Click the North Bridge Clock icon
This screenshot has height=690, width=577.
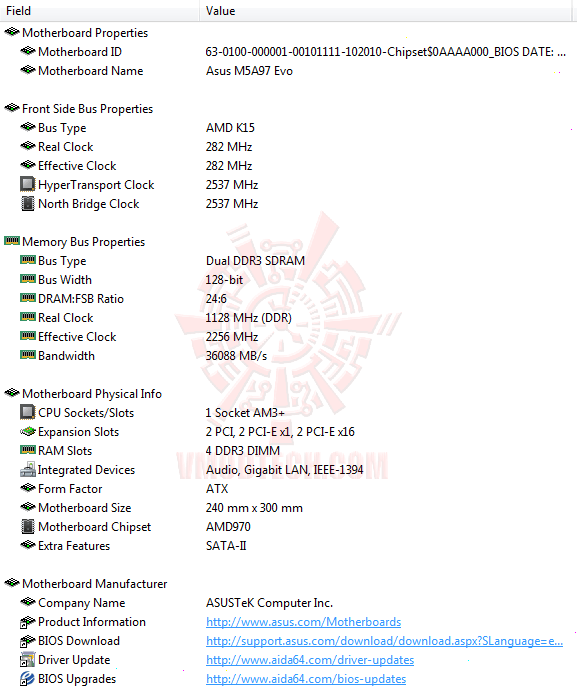[x=27, y=203]
